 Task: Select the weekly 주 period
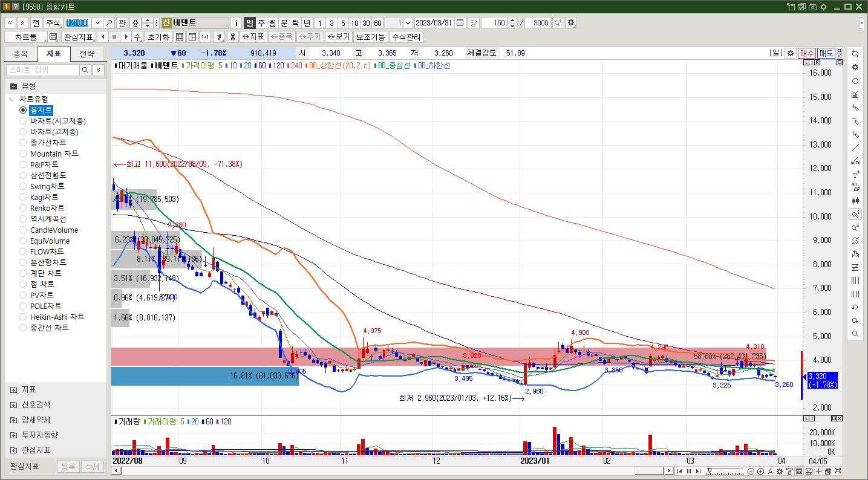[261, 22]
